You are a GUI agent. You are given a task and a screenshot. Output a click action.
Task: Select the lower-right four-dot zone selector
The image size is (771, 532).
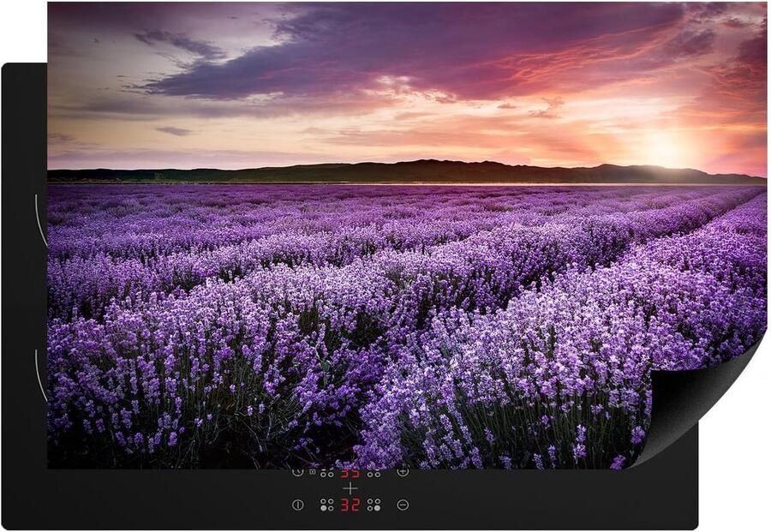pyautogui.click(x=374, y=505)
